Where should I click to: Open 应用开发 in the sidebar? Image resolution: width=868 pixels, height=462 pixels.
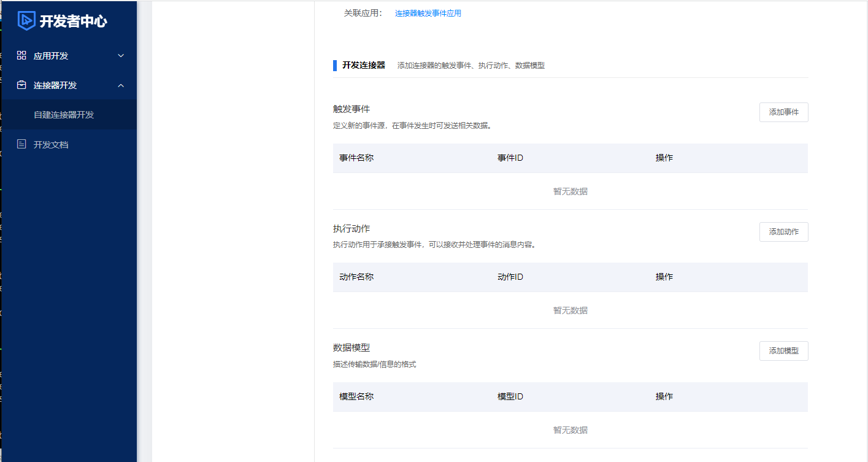click(x=69, y=56)
